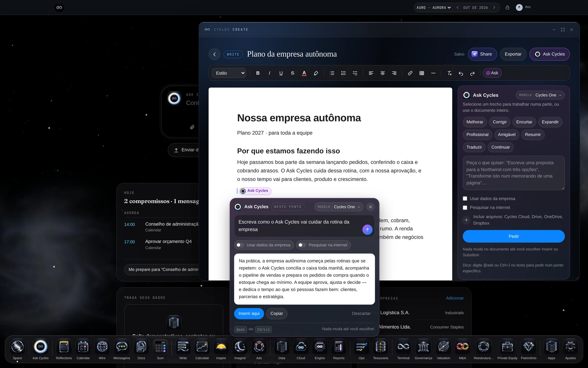The image size is (588, 368).
Task: Toggle Usar dados da empresa in popup
Action: coord(264,245)
